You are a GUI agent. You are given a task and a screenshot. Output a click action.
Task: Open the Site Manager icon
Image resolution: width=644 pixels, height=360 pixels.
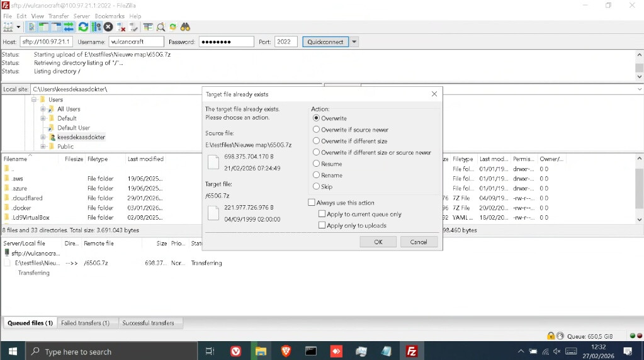point(8,27)
